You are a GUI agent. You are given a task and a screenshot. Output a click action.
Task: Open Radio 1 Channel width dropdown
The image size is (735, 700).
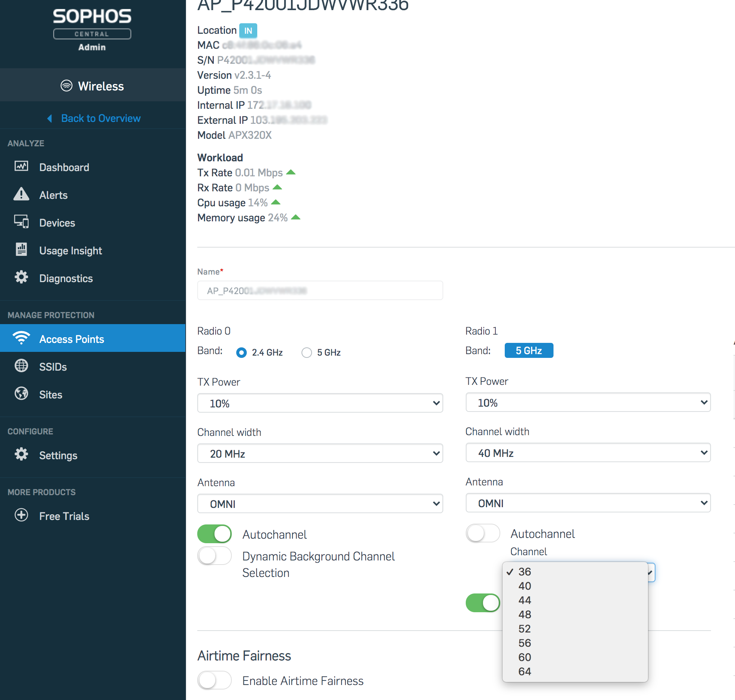(x=588, y=453)
